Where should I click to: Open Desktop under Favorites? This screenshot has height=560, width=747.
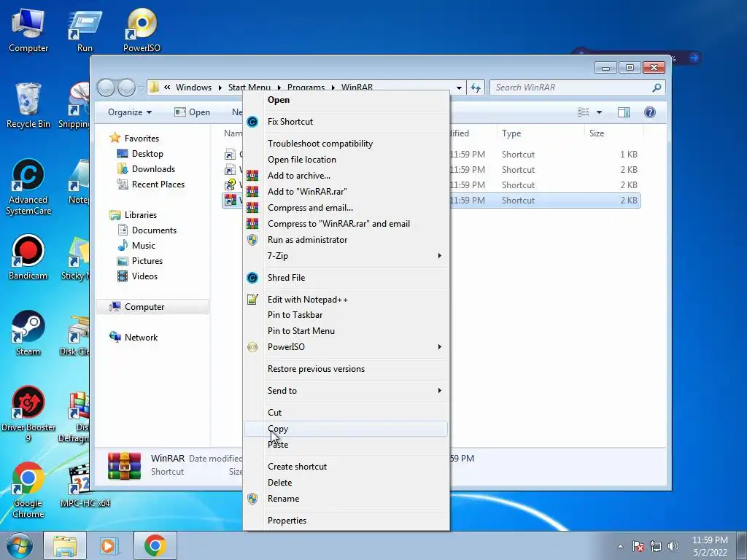tap(140, 154)
